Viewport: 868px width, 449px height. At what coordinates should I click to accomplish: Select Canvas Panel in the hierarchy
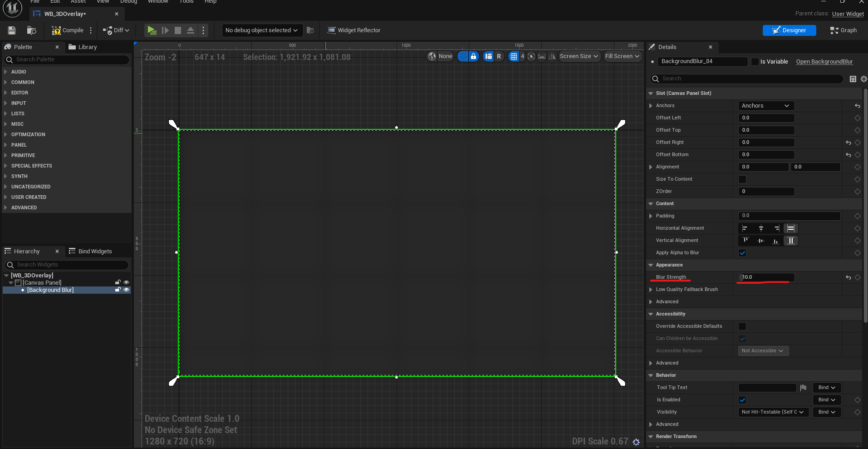tap(42, 282)
